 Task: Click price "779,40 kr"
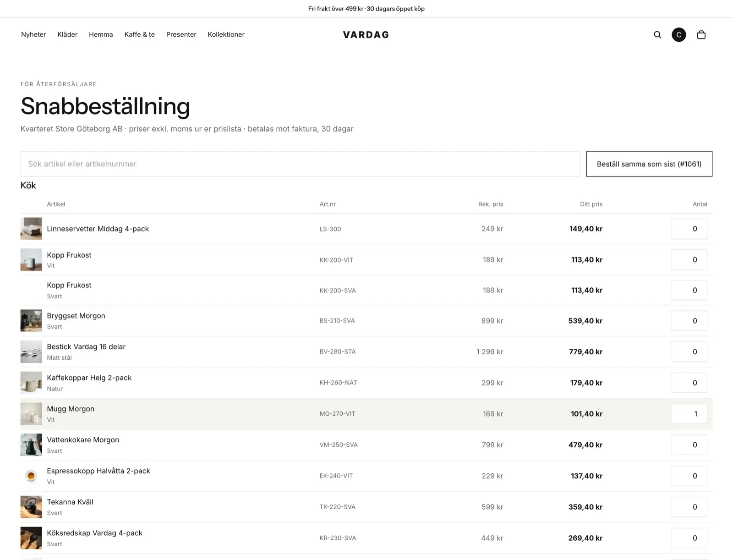click(x=585, y=352)
